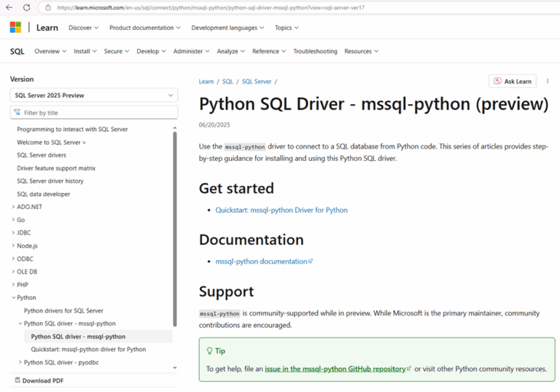Open the SQL Server 2025 Preview version dropdown
The image size is (560, 392).
pyautogui.click(x=93, y=95)
